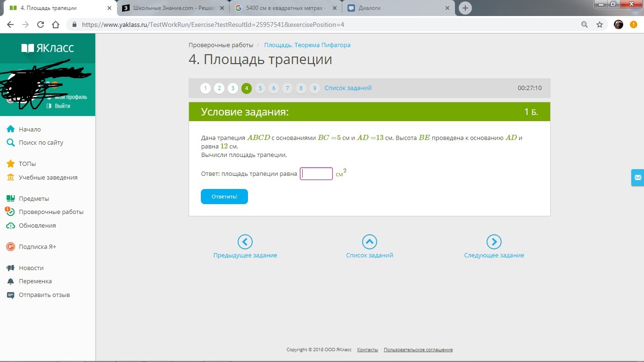The image size is (644, 362).
Task: Select the Площадь трапеции browser tab
Action: coord(61,8)
